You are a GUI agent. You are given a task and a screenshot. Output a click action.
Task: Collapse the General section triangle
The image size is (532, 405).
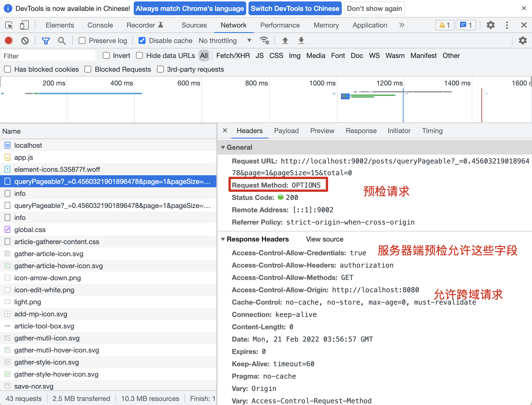coord(223,147)
